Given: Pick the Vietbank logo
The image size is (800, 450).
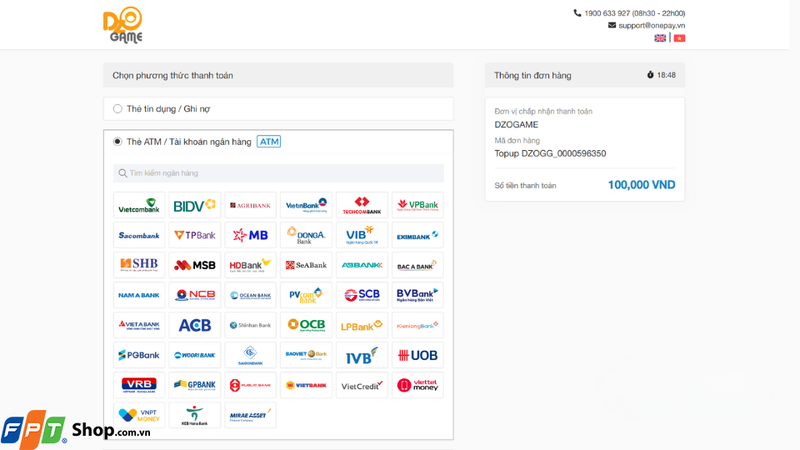Looking at the screenshot, I should pos(306,385).
